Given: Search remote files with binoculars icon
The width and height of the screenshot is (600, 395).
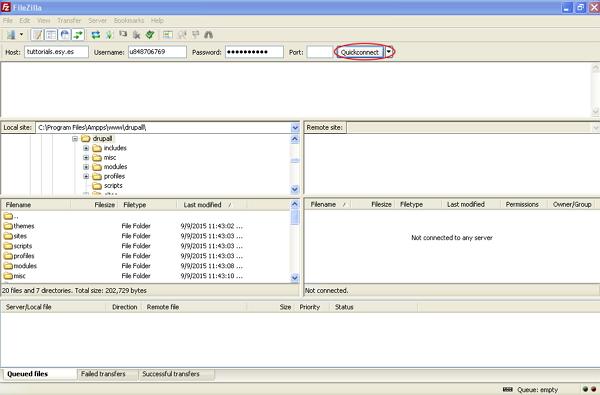Looking at the screenshot, I should [209, 35].
